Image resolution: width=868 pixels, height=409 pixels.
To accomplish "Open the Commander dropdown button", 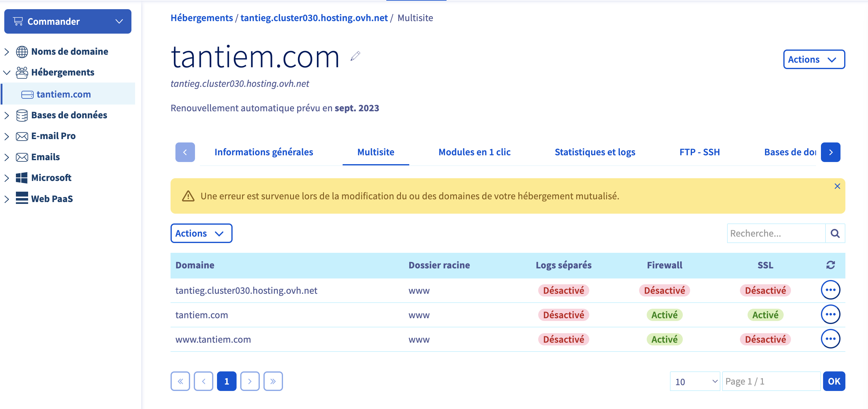I will coord(68,21).
